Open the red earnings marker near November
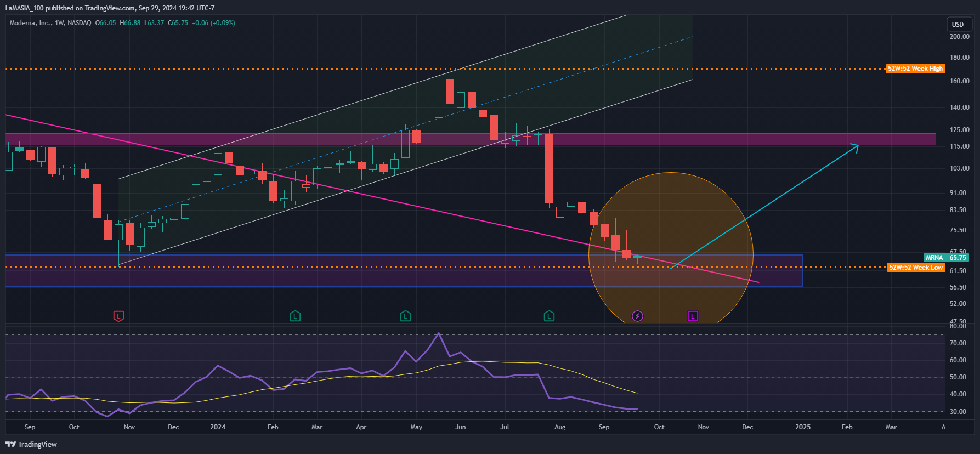This screenshot has height=454, width=980. (118, 316)
